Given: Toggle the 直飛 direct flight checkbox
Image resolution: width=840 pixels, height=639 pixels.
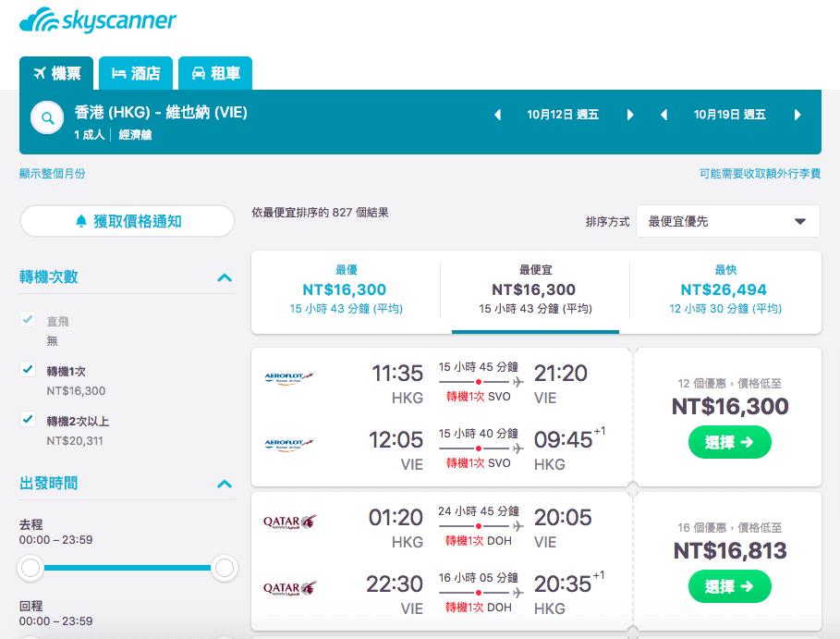Looking at the screenshot, I should [28, 320].
